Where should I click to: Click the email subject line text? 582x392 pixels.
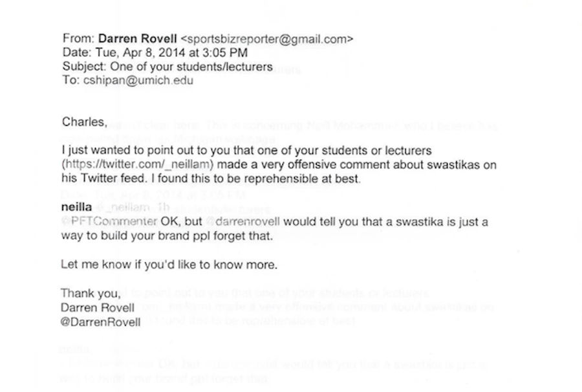tap(191, 67)
